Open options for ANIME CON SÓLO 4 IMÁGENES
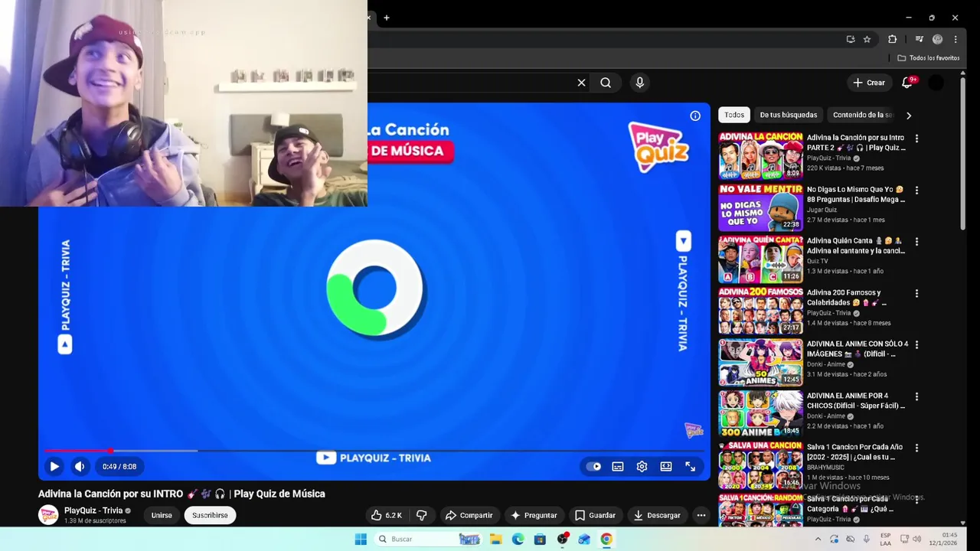Screen dimensions: 980x551 click(x=916, y=345)
